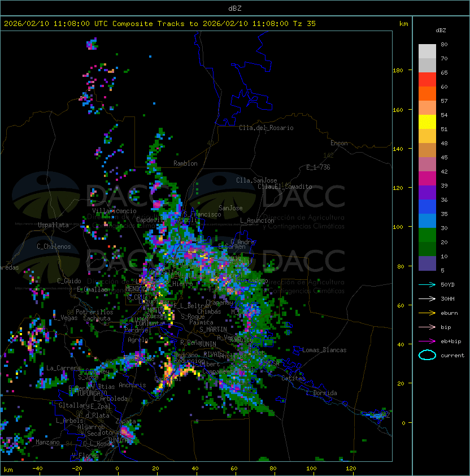Viewport: 470px width, 476px height.
Task: Click the 'C_Chilenos' place label
Action: point(54,246)
